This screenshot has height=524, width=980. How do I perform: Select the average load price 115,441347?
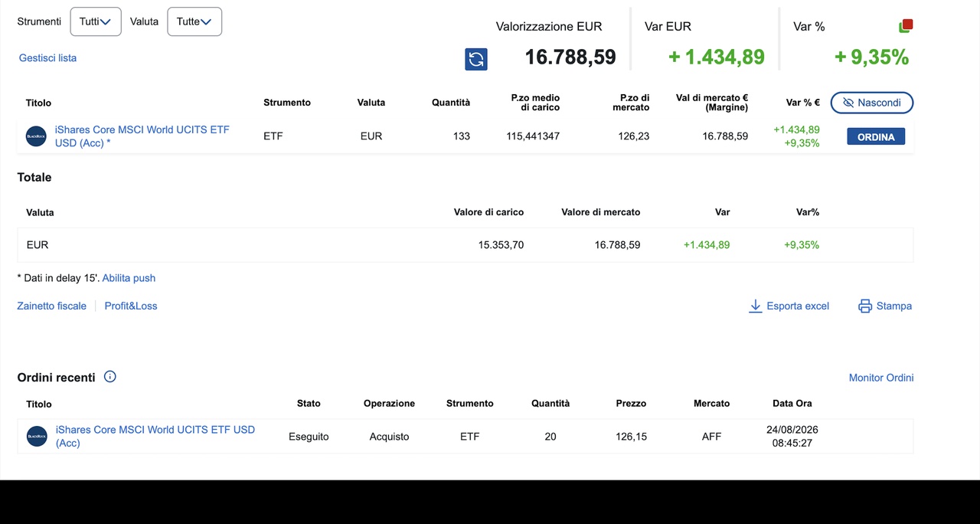(x=533, y=136)
